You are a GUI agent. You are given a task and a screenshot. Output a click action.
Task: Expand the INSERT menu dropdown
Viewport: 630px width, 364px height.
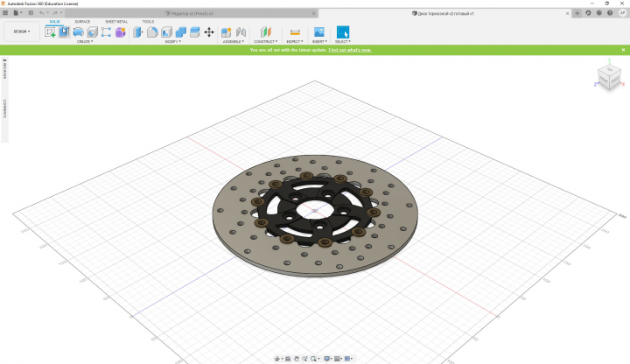(319, 41)
